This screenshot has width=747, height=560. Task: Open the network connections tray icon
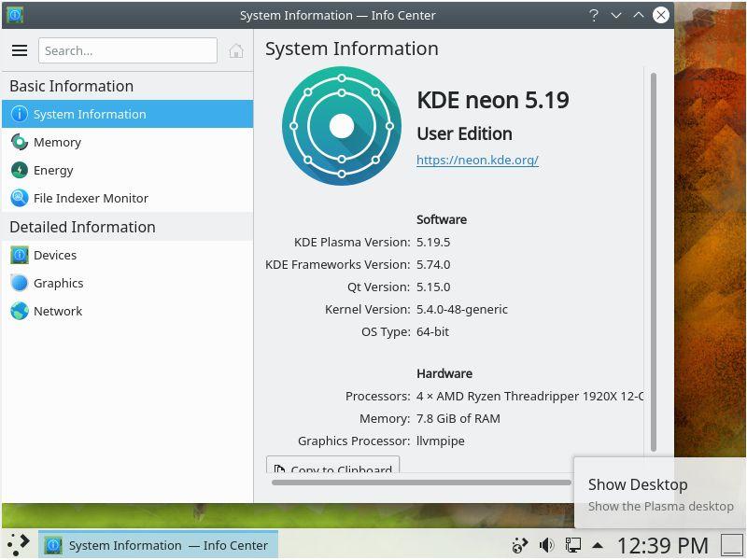pos(572,545)
